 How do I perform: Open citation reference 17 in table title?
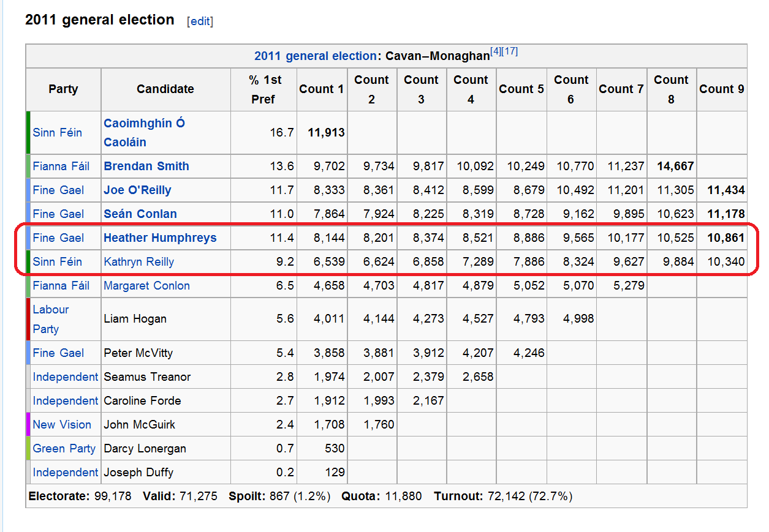tap(509, 51)
